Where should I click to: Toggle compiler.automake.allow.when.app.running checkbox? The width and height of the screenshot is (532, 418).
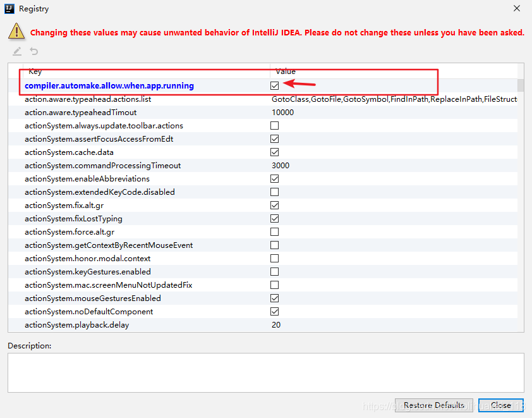274,85
